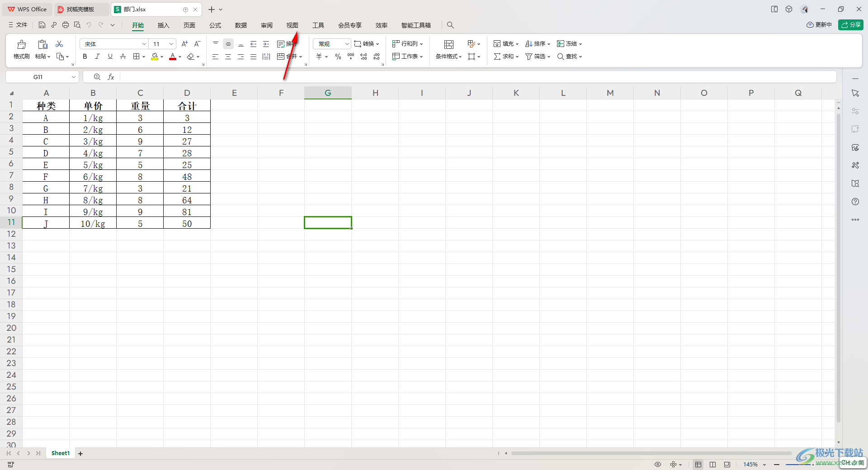Click the Paste clipboard icon
The image size is (868, 470).
[x=42, y=44]
